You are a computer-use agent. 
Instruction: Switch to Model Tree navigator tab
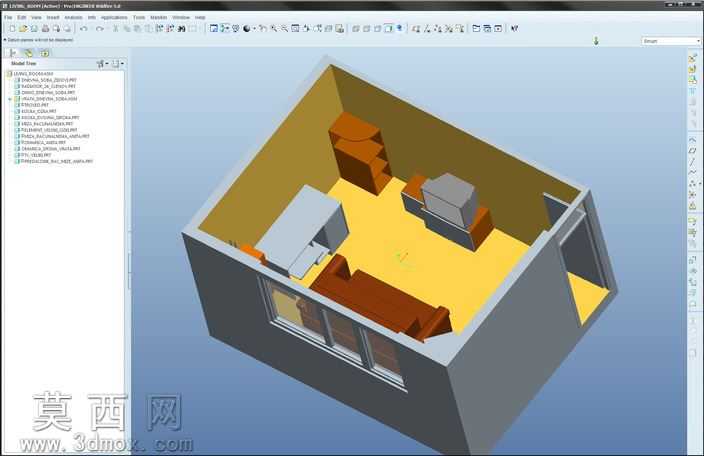13,53
